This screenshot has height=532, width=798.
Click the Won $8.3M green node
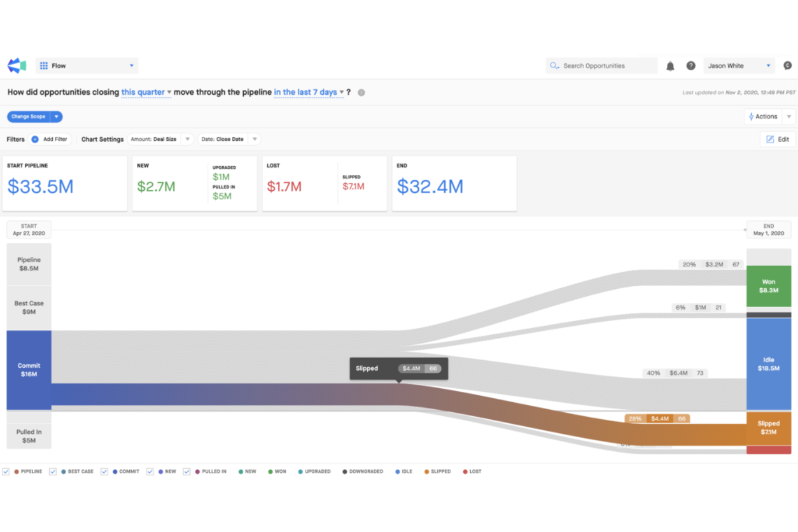coord(768,286)
